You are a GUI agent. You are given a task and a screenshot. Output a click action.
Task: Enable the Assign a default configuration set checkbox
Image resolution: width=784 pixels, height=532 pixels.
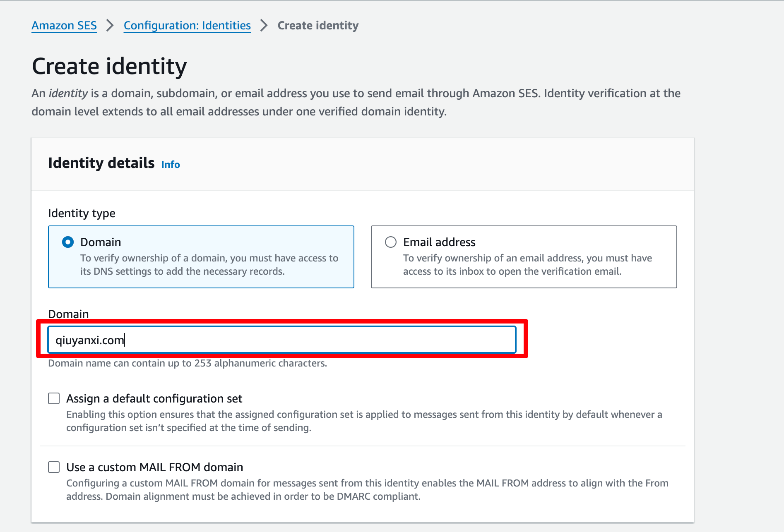coord(54,398)
